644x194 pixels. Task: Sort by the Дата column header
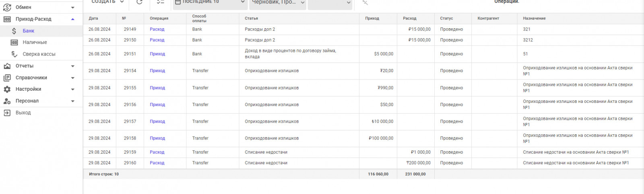click(x=93, y=19)
